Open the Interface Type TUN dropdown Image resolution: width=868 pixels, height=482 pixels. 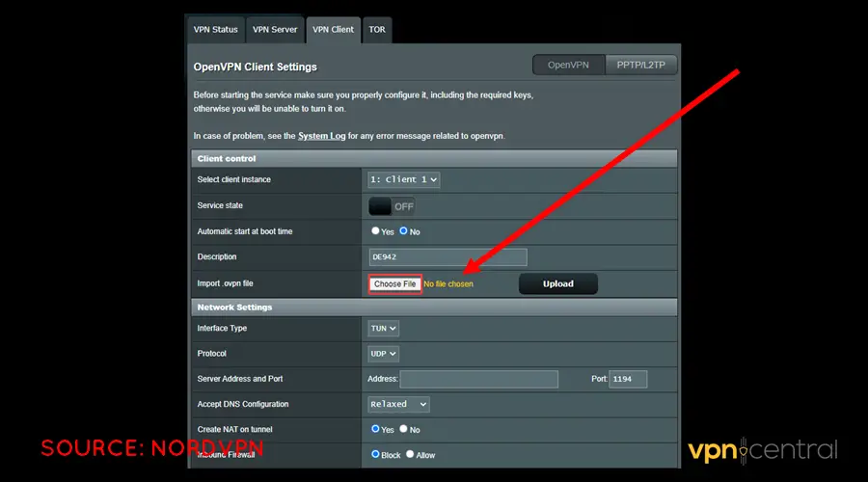coord(383,328)
